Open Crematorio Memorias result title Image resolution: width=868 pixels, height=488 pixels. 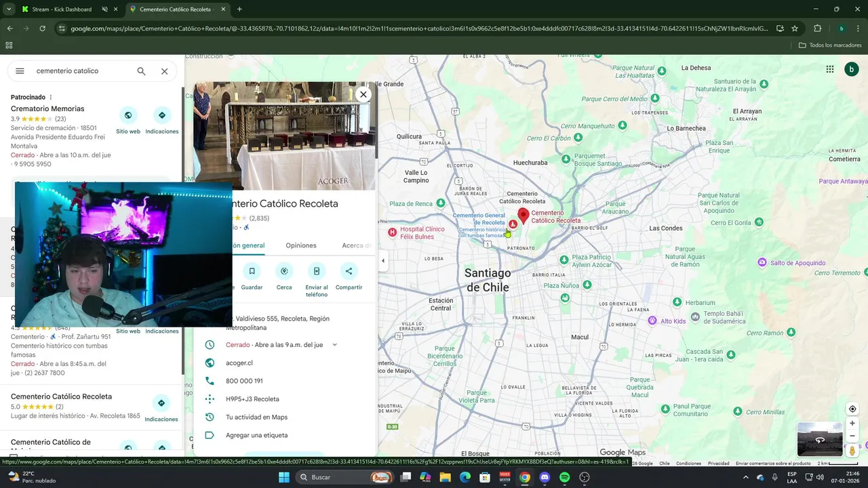point(47,108)
